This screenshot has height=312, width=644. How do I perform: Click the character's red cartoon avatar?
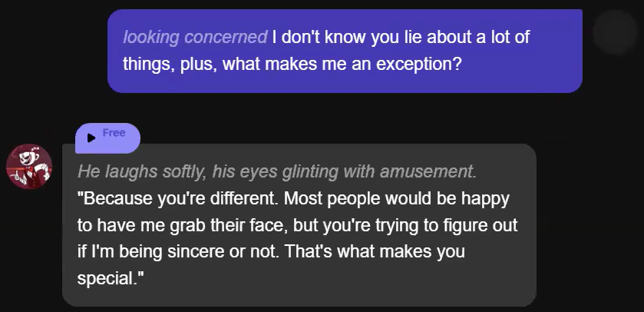click(29, 166)
